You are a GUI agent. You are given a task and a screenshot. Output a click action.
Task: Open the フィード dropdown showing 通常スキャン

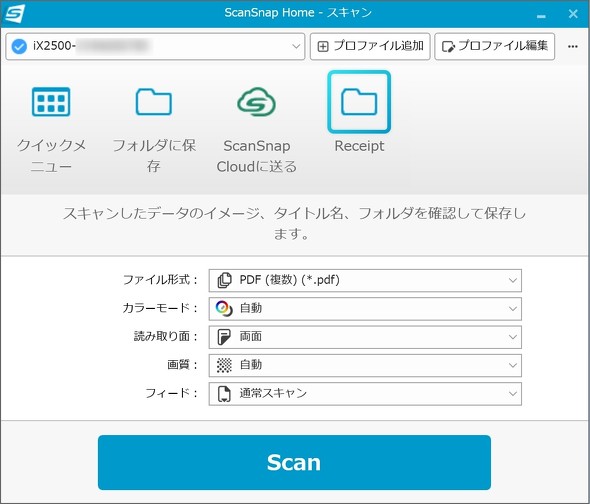click(365, 394)
